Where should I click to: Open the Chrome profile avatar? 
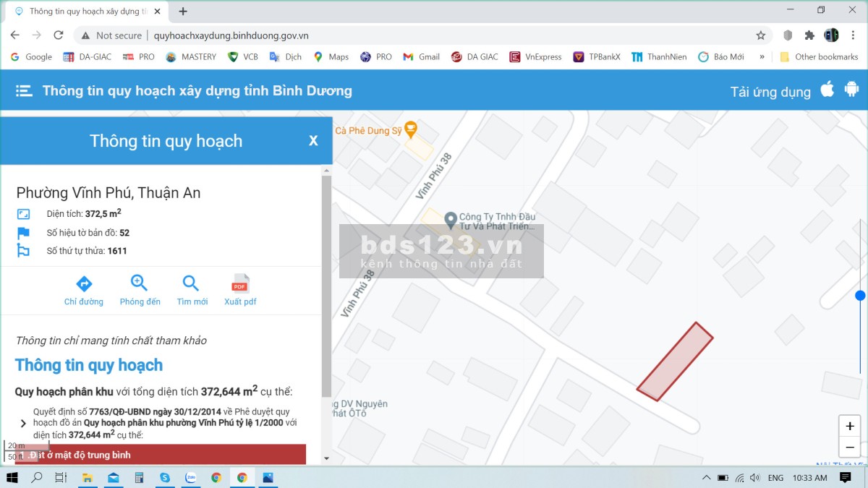(x=832, y=35)
